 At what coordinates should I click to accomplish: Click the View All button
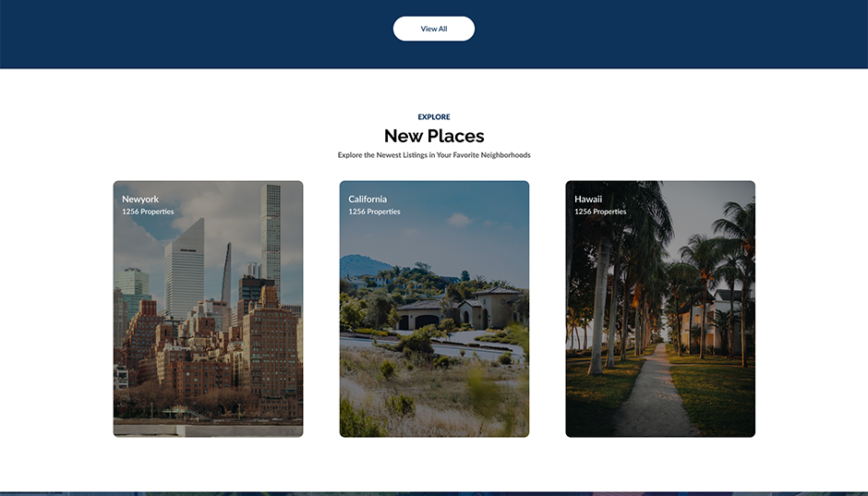point(433,29)
